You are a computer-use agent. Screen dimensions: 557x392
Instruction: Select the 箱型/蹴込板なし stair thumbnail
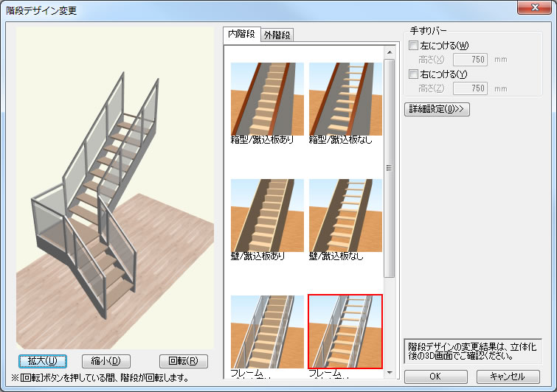[x=345, y=99]
